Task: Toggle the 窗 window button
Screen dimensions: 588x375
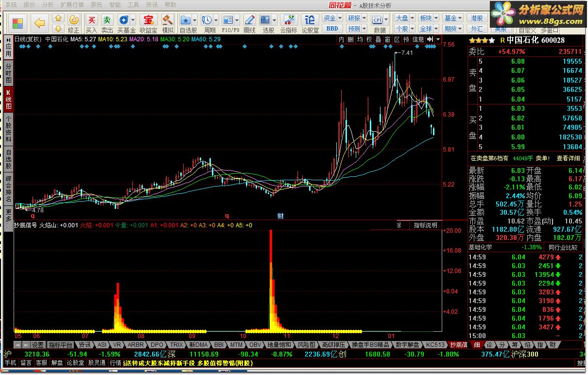Action: [387, 39]
